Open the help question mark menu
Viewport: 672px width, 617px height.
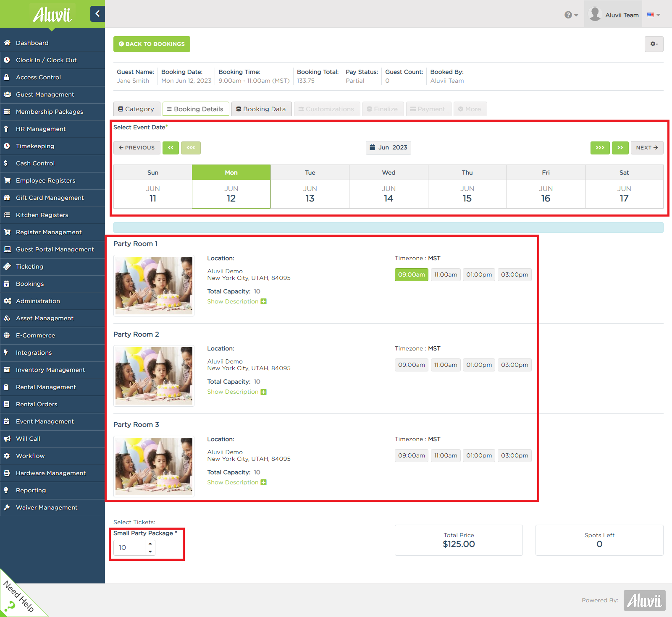coord(571,15)
